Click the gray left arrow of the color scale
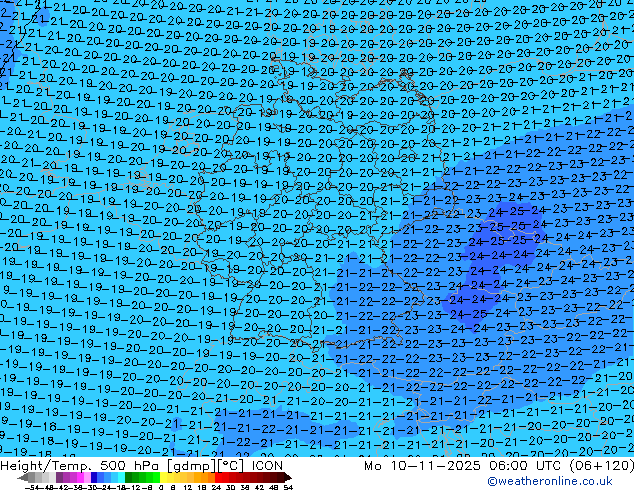 point(23,477)
